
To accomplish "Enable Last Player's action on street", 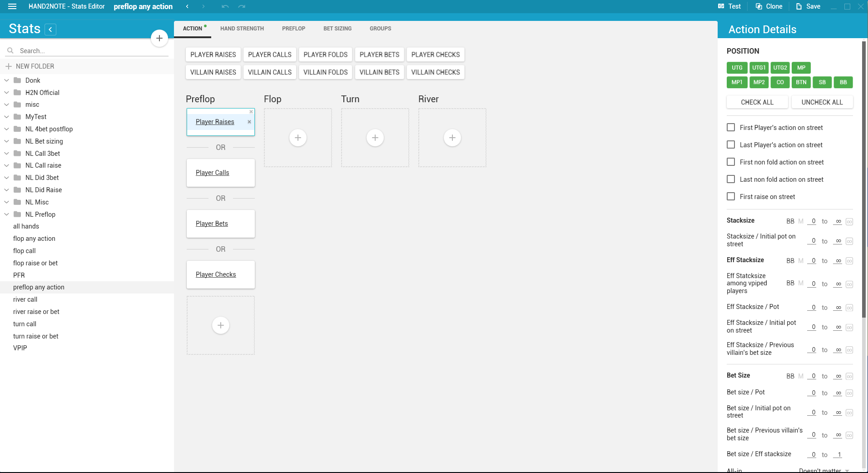I will 731,145.
